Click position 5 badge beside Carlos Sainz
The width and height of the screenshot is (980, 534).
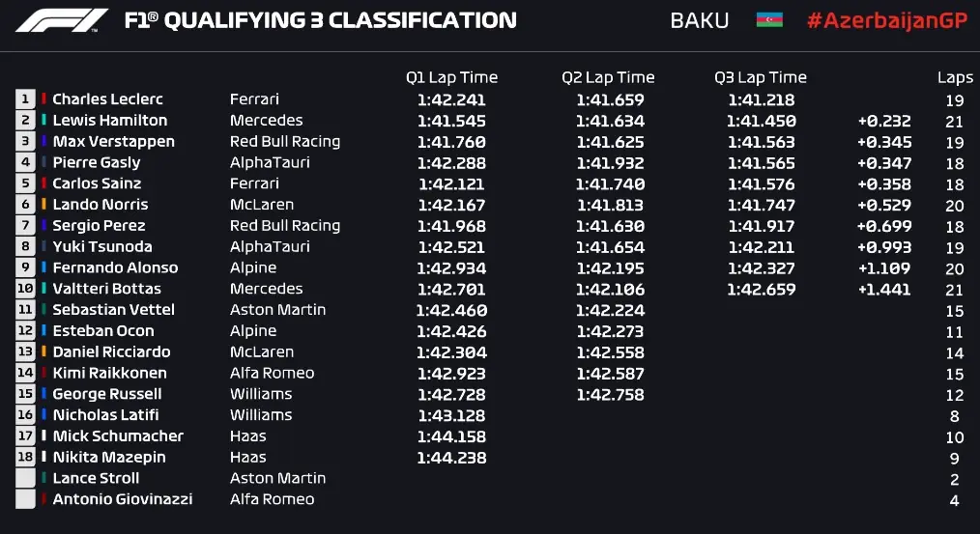pyautogui.click(x=25, y=183)
